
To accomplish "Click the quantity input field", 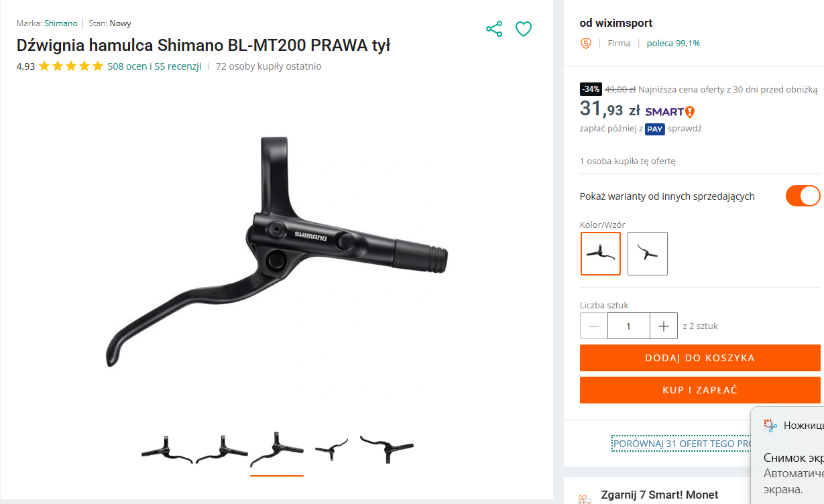I will tap(629, 326).
